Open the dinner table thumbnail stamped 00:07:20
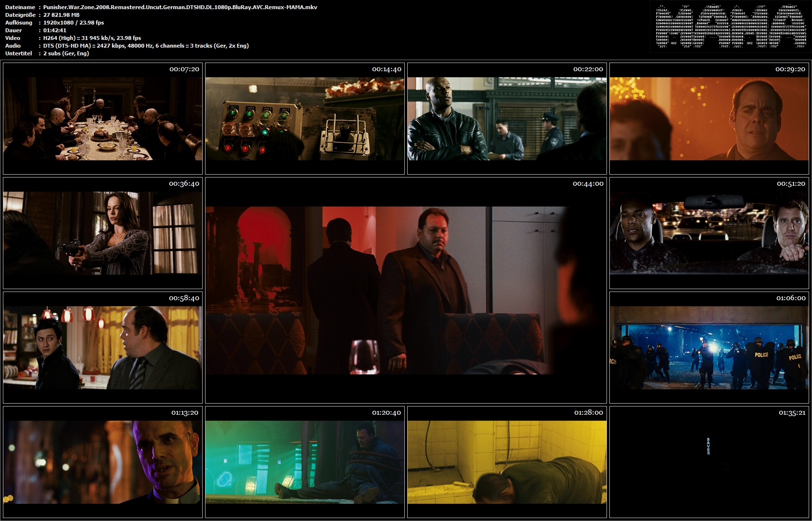 tap(103, 118)
